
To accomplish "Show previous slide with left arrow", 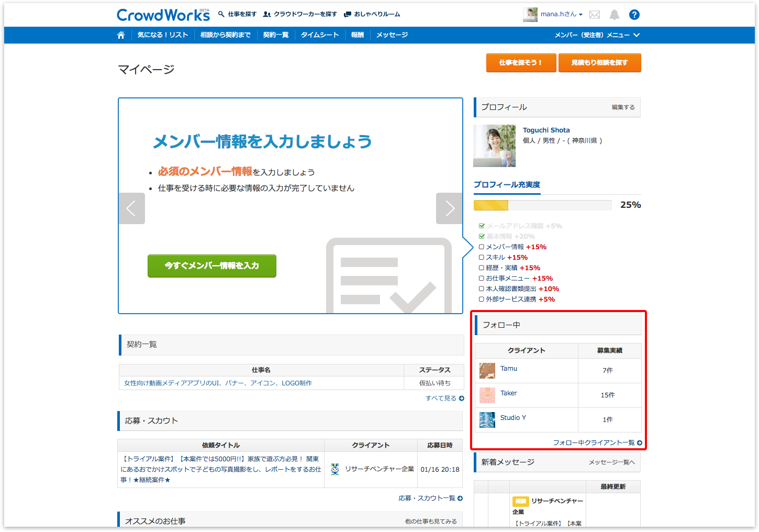I will point(131,208).
